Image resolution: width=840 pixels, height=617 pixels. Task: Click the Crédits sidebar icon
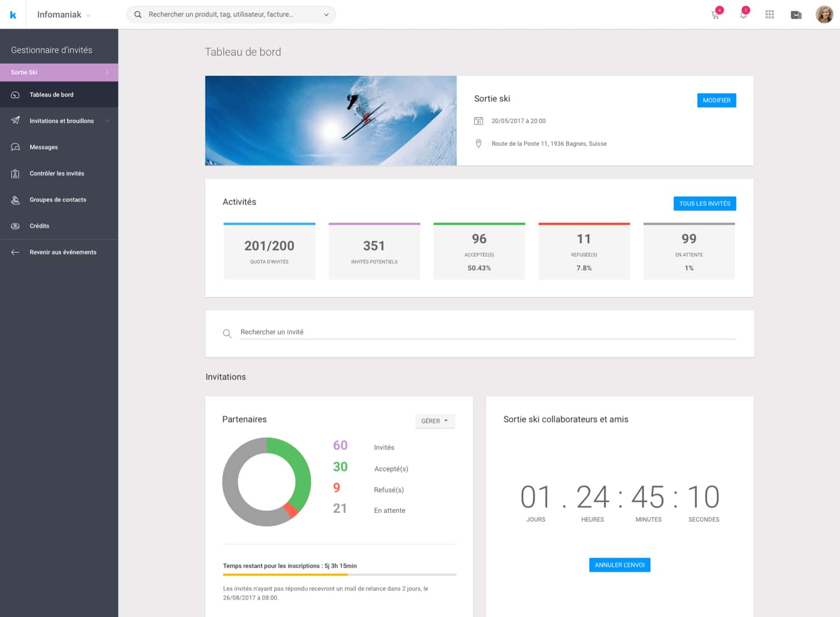[16, 226]
